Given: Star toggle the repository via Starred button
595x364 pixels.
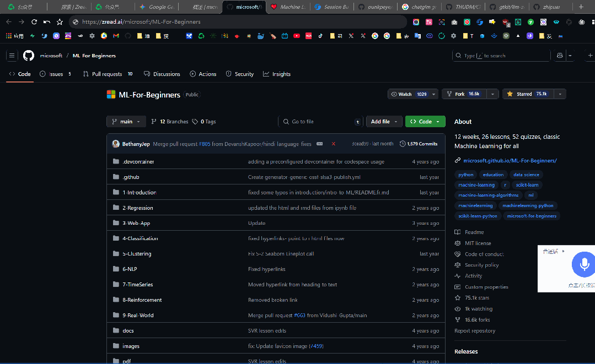Looking at the screenshot, I should coord(528,94).
